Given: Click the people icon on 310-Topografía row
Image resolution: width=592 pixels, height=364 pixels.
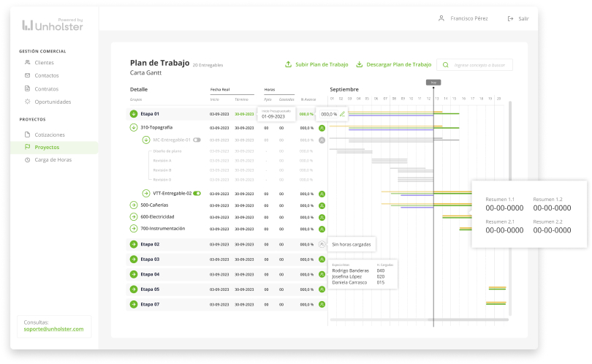Looking at the screenshot, I should coord(322,128).
